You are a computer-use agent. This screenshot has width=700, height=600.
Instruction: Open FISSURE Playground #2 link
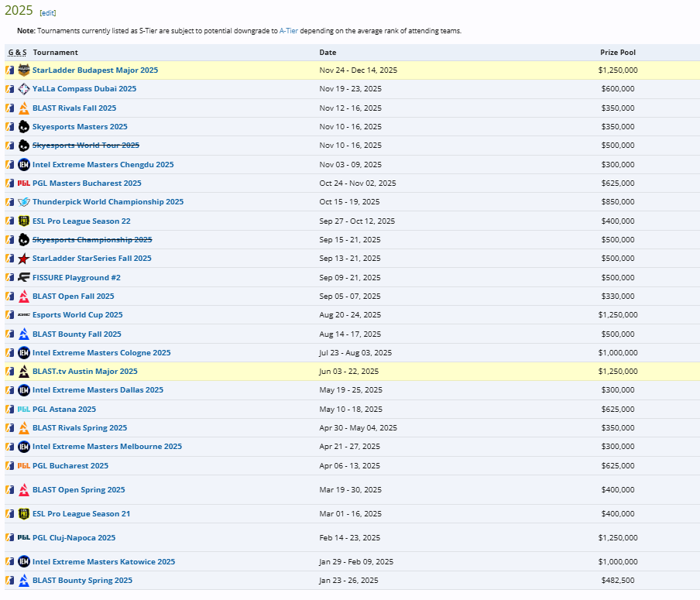coord(77,278)
